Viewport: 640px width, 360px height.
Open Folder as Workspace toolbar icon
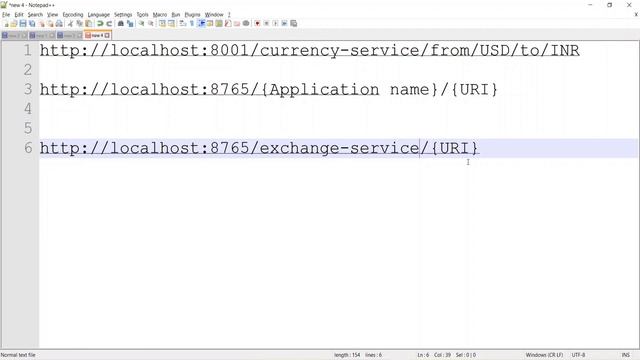pyautogui.click(x=237, y=24)
